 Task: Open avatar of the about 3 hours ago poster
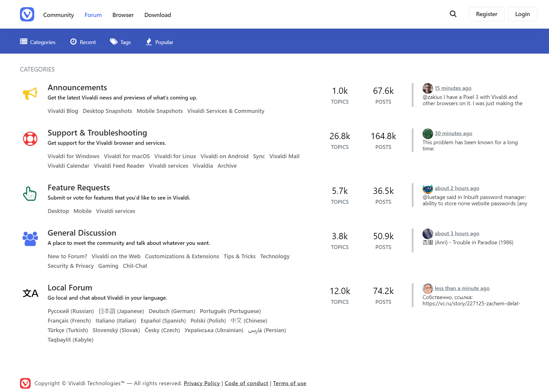click(428, 234)
